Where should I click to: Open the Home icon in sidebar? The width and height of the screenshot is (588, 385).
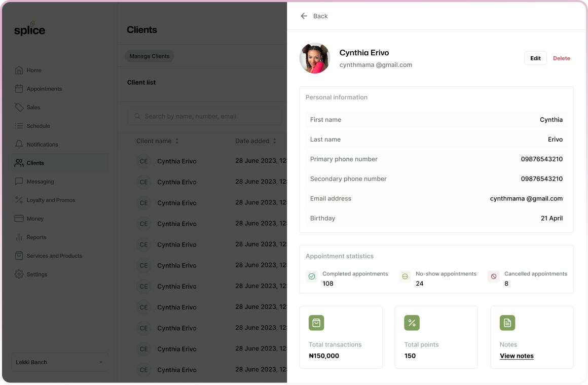pos(19,70)
